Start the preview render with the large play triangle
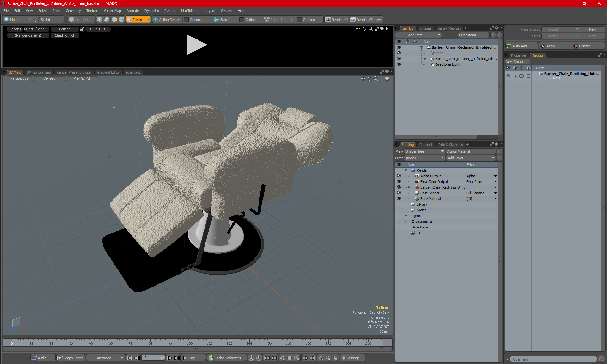 pos(197,45)
